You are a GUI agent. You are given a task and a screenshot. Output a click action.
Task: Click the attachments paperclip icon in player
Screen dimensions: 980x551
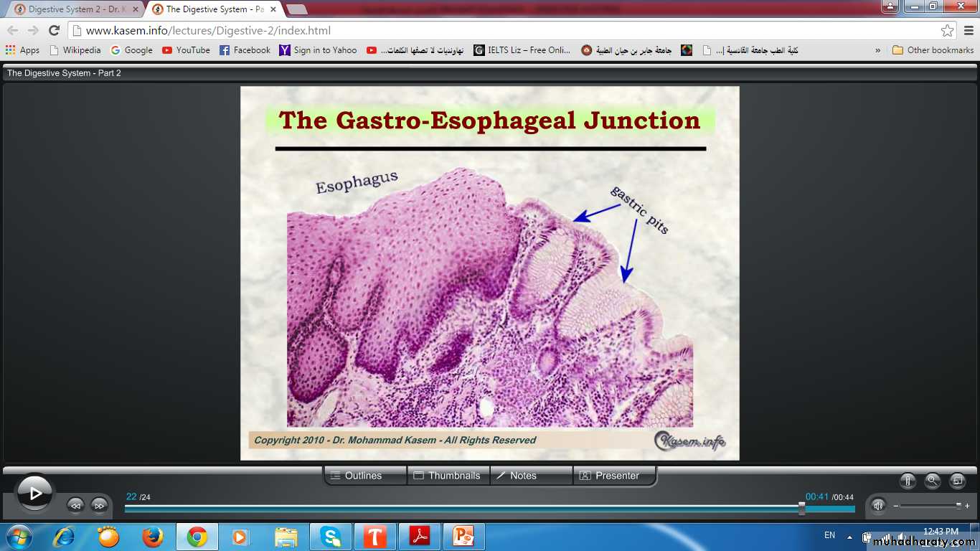(x=908, y=481)
